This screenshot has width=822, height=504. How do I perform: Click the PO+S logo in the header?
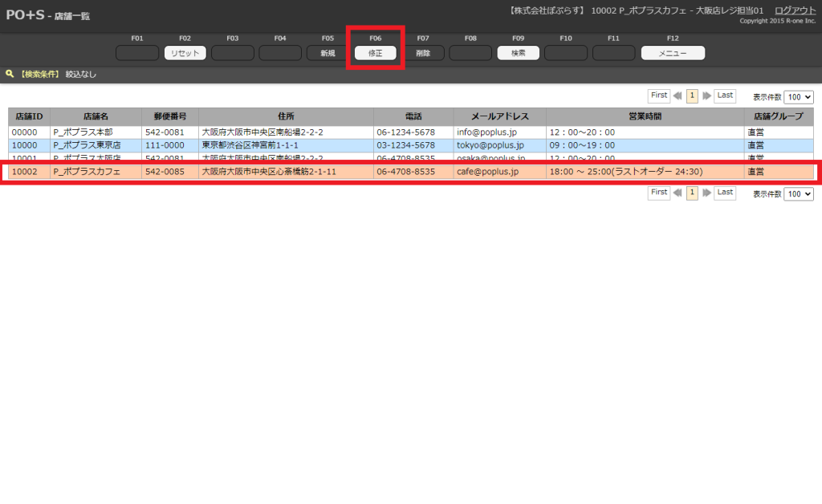coord(25,14)
